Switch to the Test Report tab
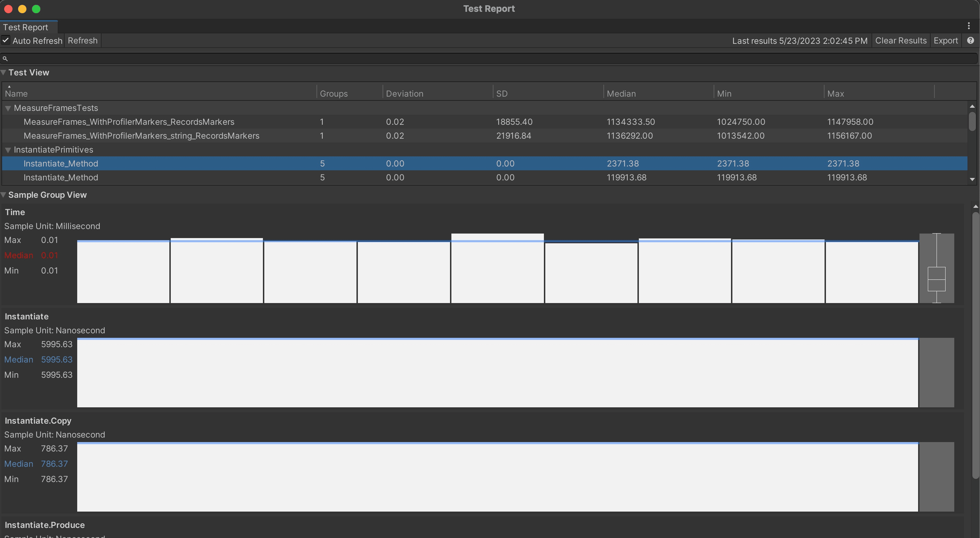980x538 pixels. tap(25, 27)
